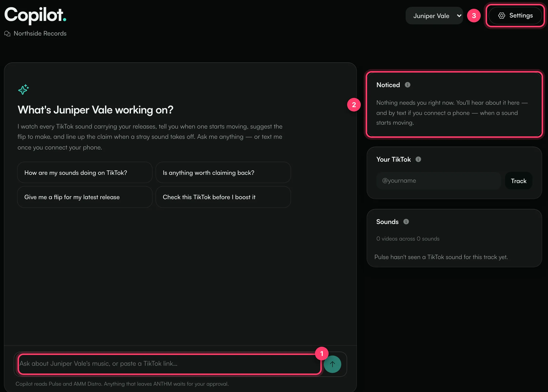This screenshot has height=392, width=548.
Task: Click the 'Nothing needs you right now' message
Action: (452, 113)
